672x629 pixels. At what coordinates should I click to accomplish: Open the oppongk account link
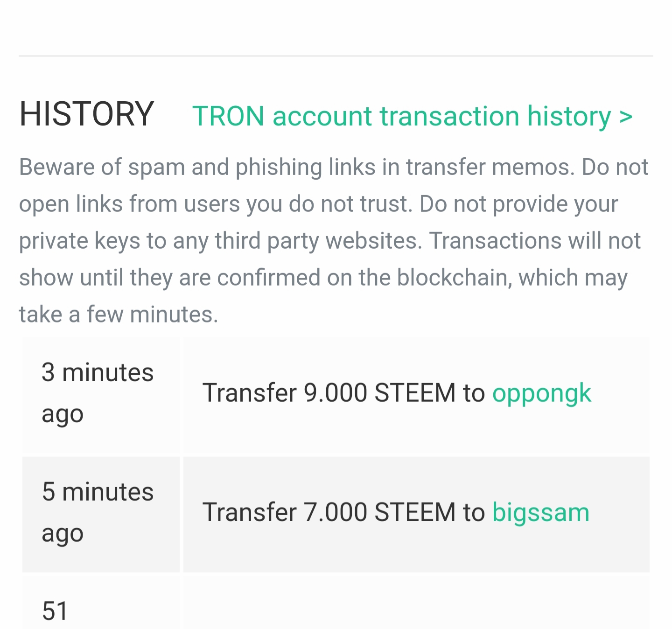(541, 393)
